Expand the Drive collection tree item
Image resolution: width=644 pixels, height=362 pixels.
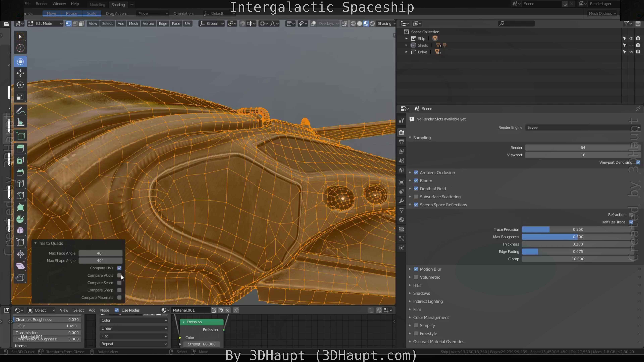point(406,52)
